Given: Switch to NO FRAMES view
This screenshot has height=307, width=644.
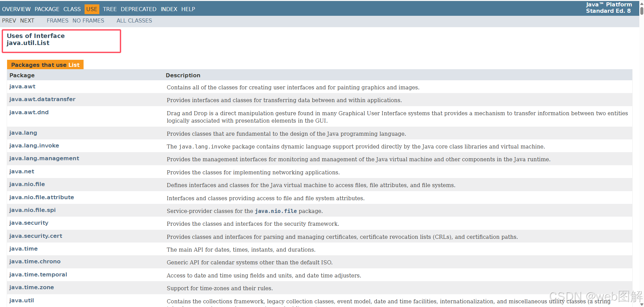Looking at the screenshot, I should pyautogui.click(x=88, y=20).
